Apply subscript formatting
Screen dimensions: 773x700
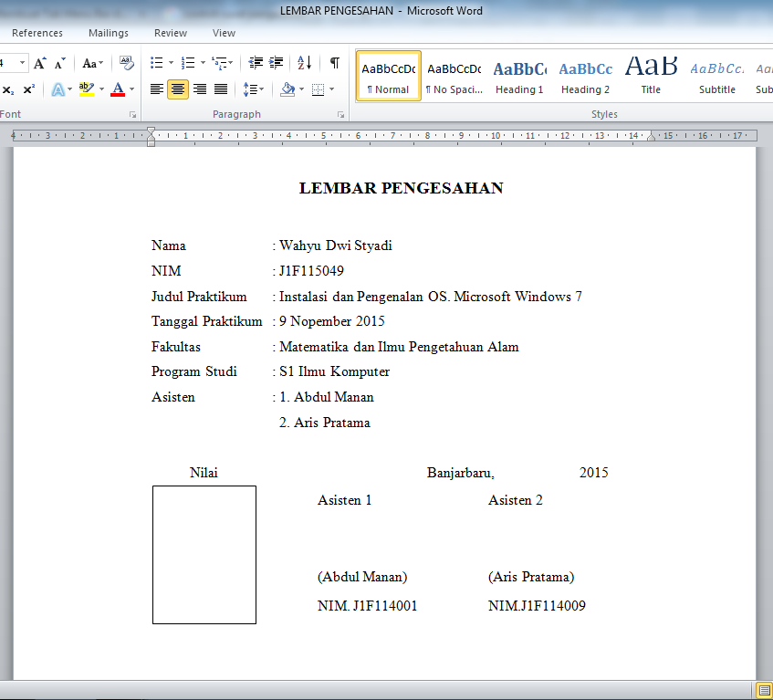8,89
